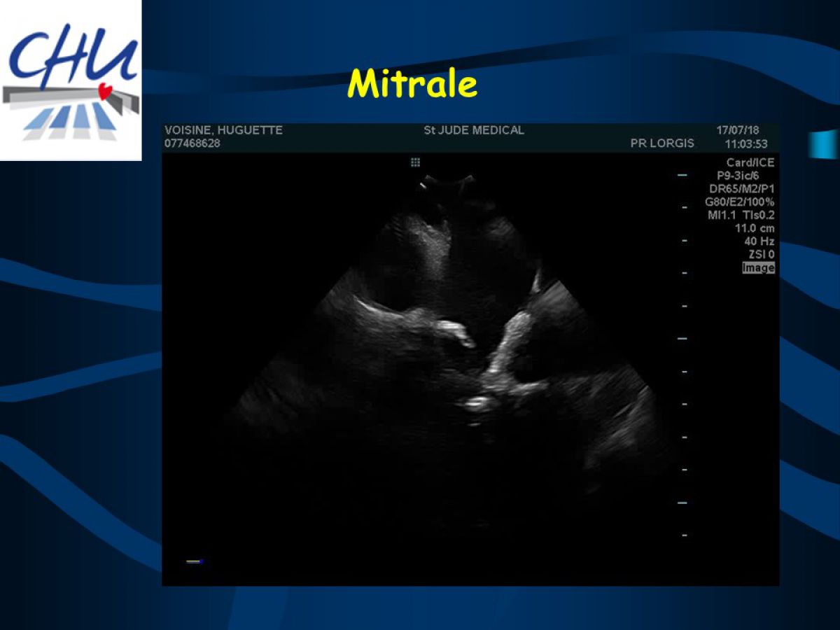The width and height of the screenshot is (840, 630).
Task: Click the 40 Hz frame rate value
Action: click(x=759, y=241)
